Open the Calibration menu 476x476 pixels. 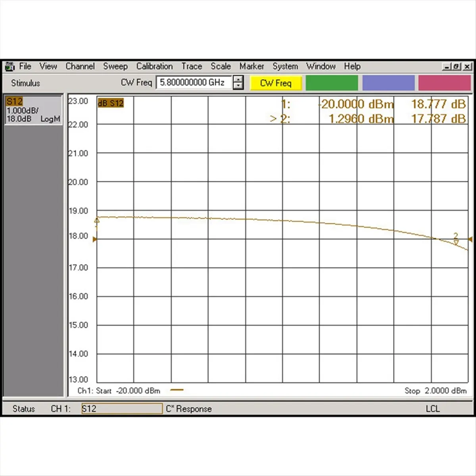tap(154, 66)
